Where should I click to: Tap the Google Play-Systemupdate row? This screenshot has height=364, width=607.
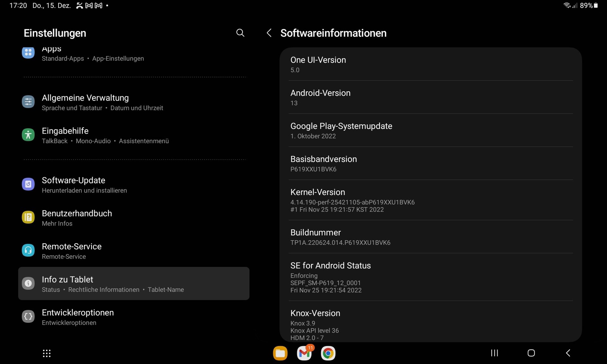click(430, 130)
